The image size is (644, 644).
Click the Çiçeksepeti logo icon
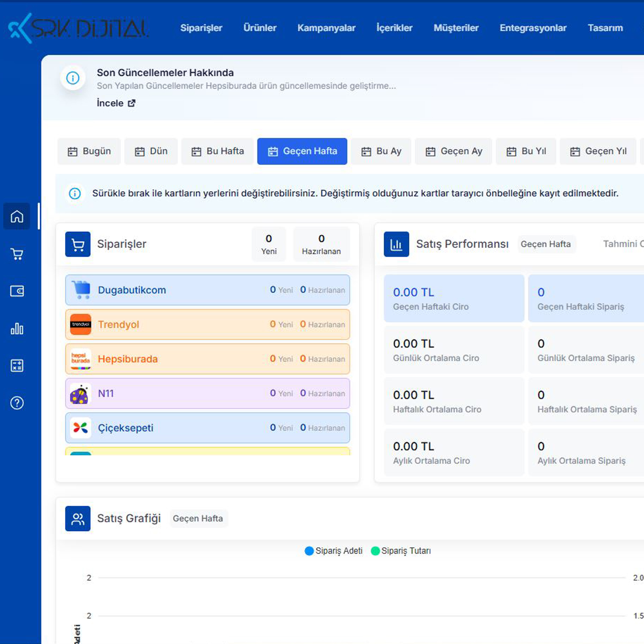(x=81, y=428)
